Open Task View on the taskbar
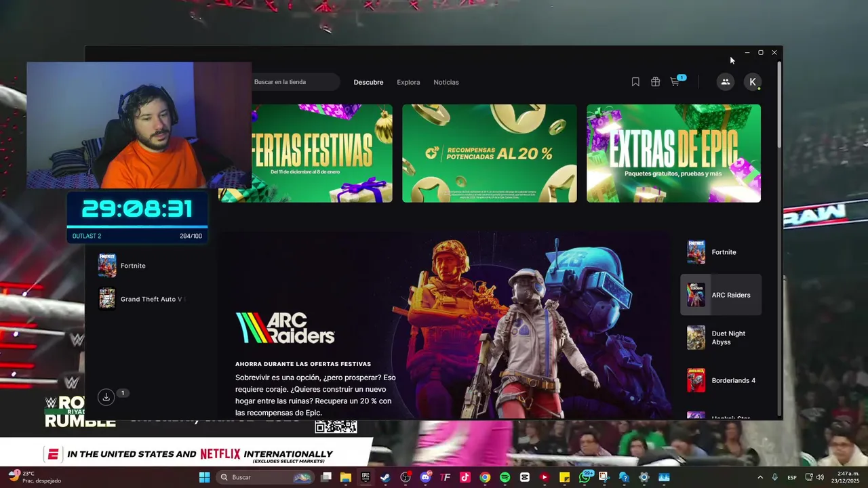 [326, 477]
